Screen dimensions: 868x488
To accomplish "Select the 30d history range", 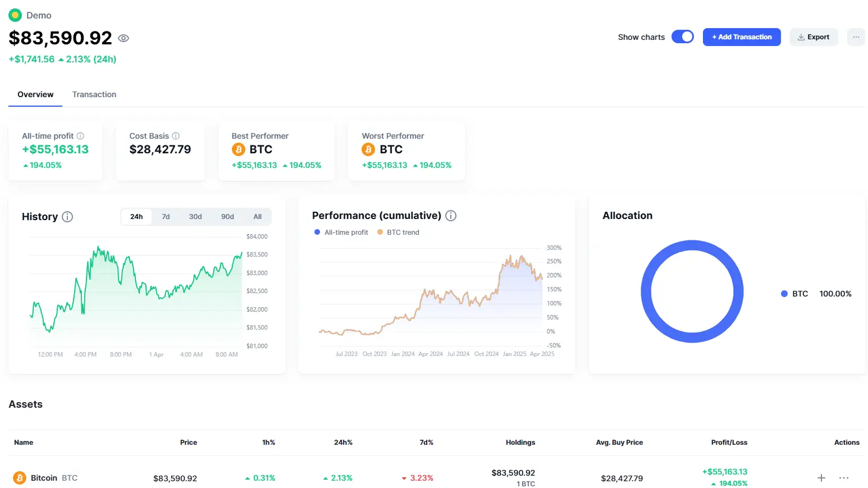I will (x=195, y=217).
